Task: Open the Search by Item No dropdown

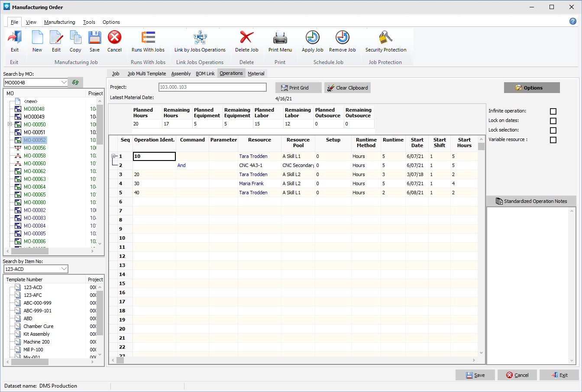Action: tap(64, 269)
